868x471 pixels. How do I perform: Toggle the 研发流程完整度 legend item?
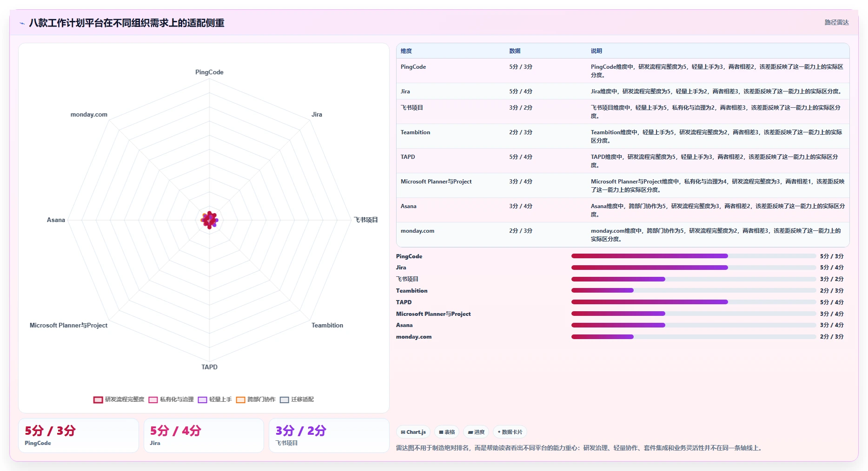click(x=119, y=399)
